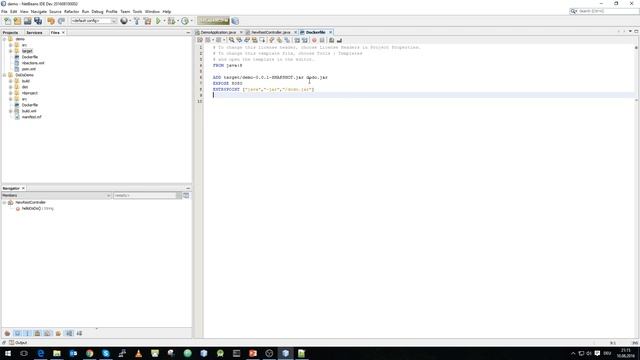Collapse the demo project folder node

click(x=4, y=39)
